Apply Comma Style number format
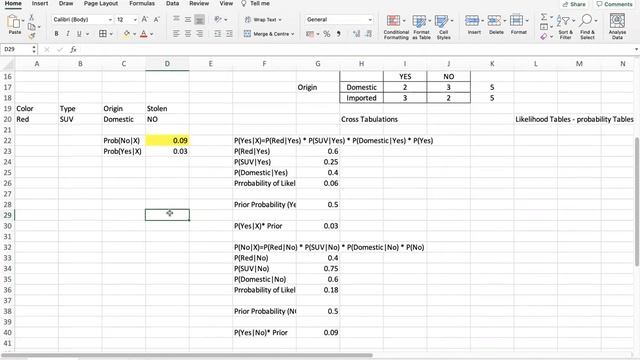This screenshot has height=360, width=640. [x=338, y=34]
